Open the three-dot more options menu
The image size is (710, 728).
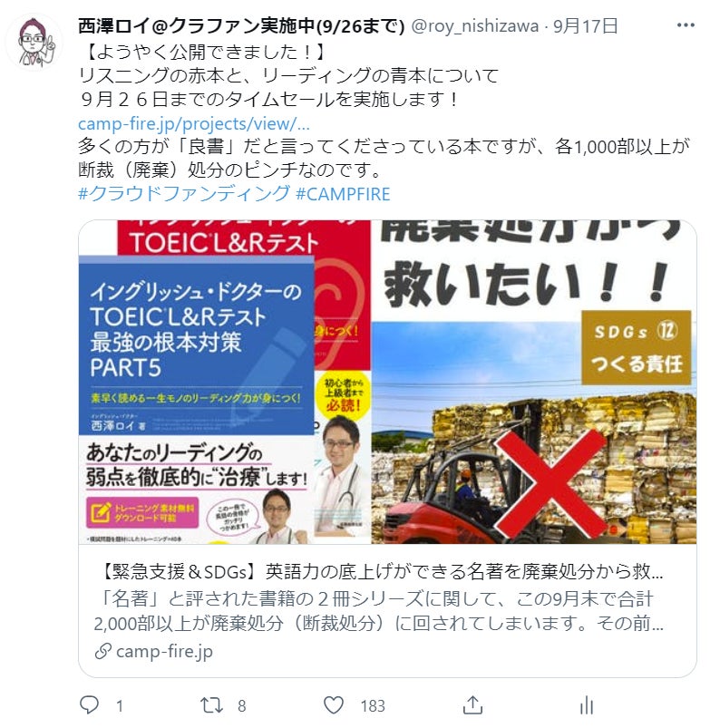(x=686, y=25)
